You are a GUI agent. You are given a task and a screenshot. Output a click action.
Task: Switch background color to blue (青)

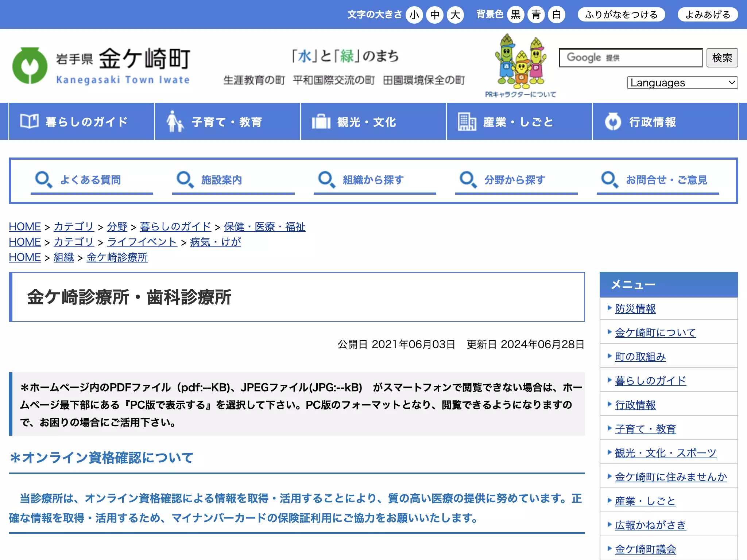click(x=536, y=15)
